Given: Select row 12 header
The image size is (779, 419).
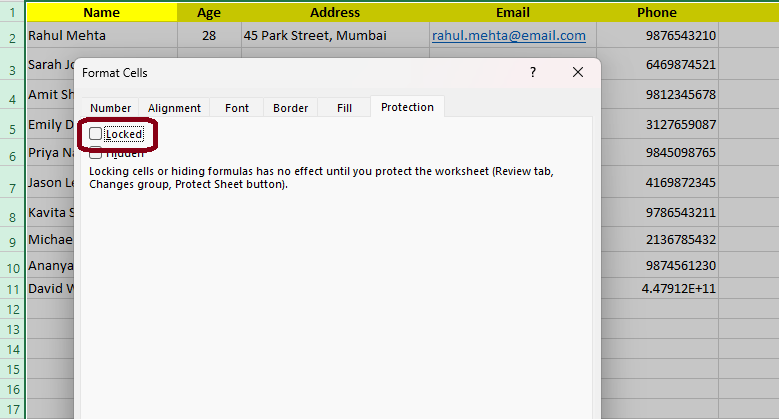Looking at the screenshot, I should tap(12, 309).
